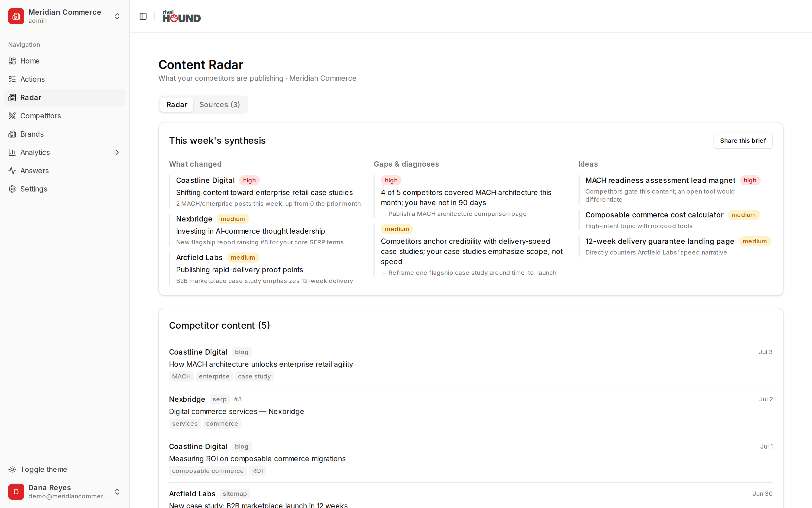Image resolution: width=812 pixels, height=508 pixels.
Task: Open the Meridian Commerce workspace switcher chevron
Action: click(117, 16)
